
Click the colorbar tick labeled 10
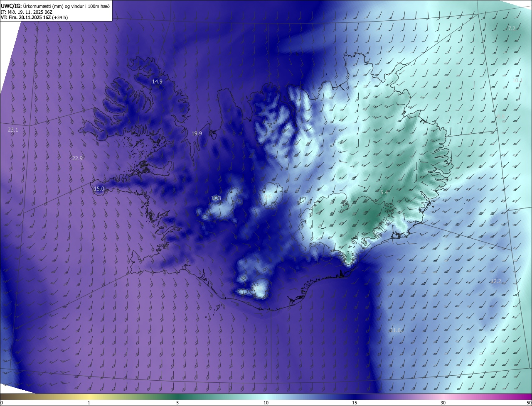[x=266, y=403]
